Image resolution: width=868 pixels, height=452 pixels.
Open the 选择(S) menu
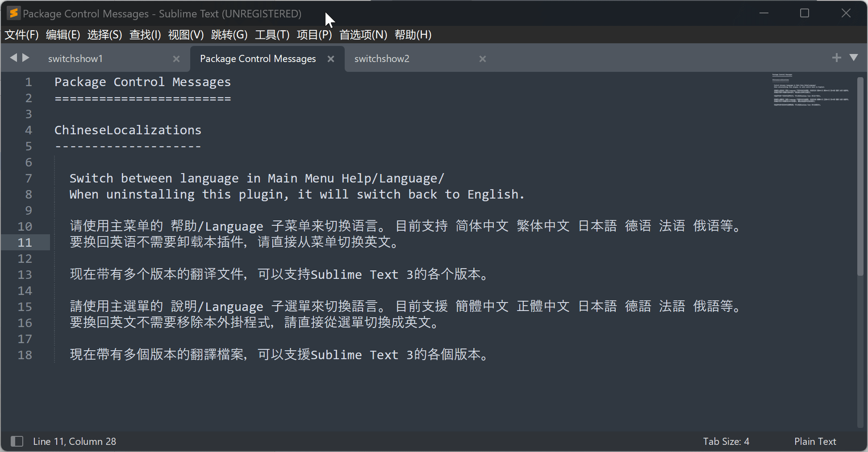(x=104, y=35)
